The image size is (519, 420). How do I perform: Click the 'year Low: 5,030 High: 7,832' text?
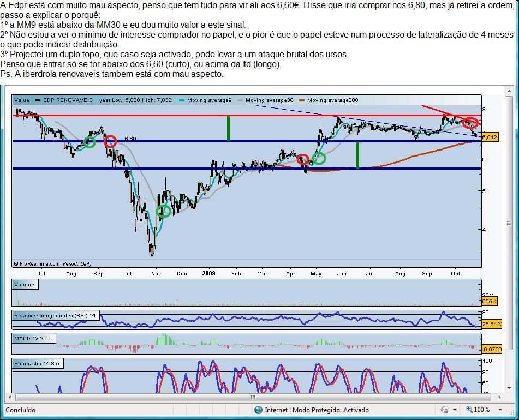point(135,100)
